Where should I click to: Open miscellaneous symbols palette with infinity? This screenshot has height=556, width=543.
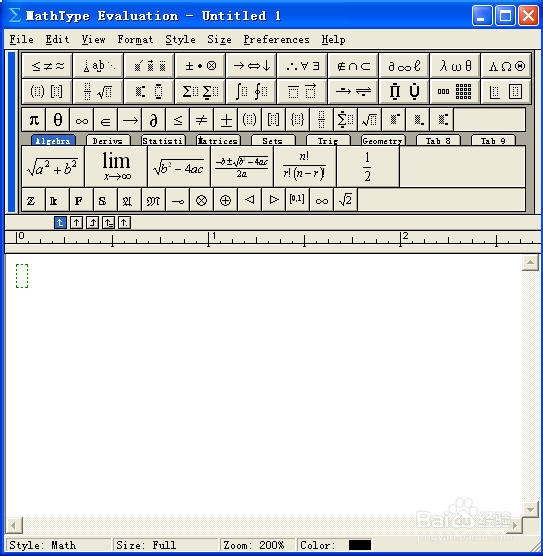click(404, 66)
